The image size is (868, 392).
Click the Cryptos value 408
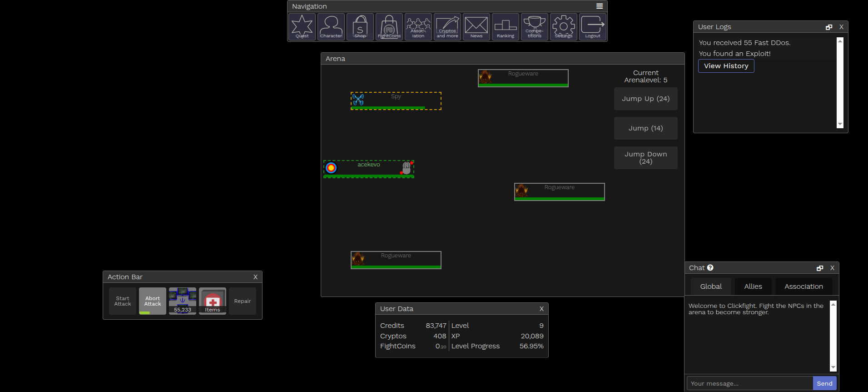coord(440,336)
